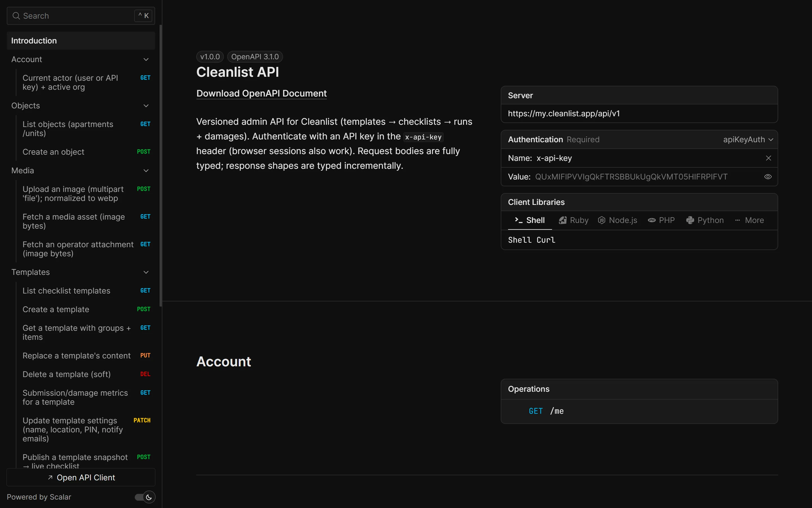Image resolution: width=812 pixels, height=508 pixels.
Task: Click the Ruby gem icon
Action: 563,220
